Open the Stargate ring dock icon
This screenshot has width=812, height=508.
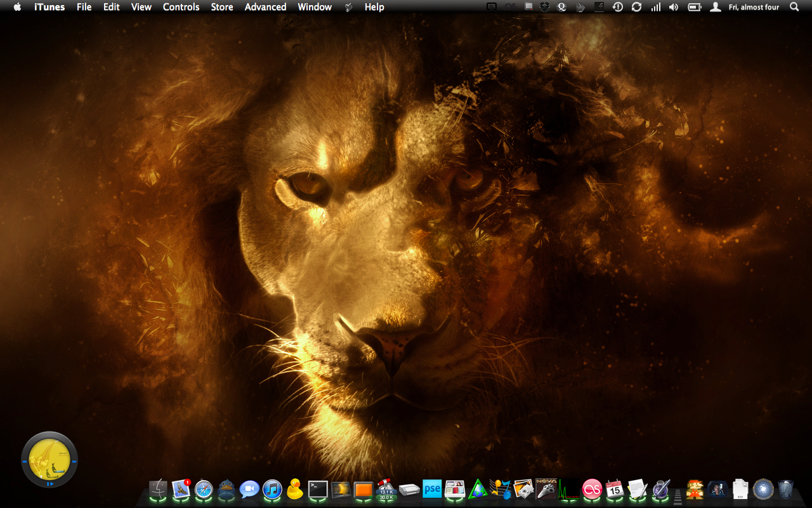click(x=763, y=489)
